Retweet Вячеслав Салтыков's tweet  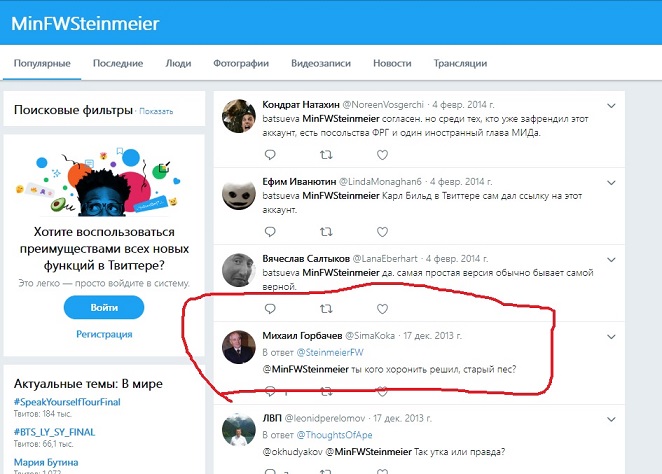(x=326, y=309)
